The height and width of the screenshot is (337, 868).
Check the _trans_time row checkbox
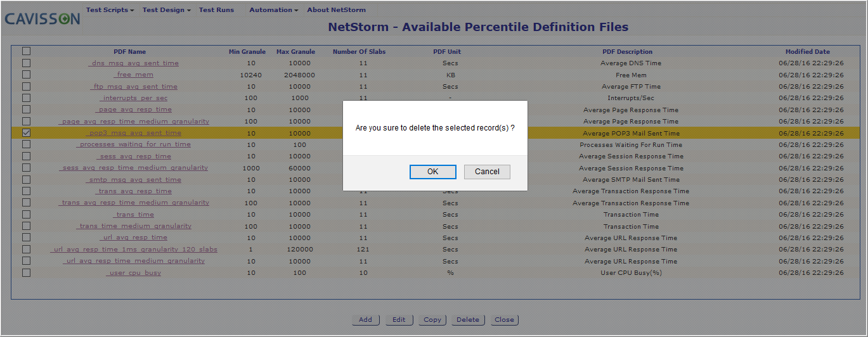[x=26, y=214]
